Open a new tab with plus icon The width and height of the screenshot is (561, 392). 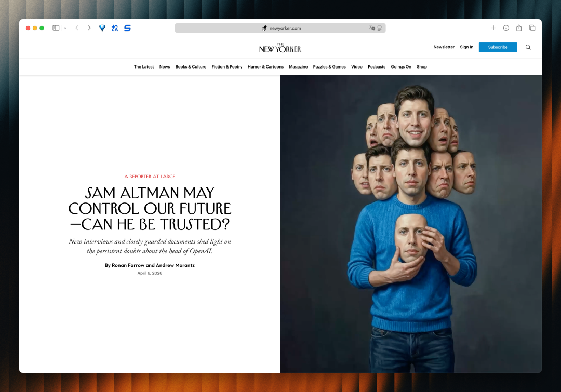point(493,28)
